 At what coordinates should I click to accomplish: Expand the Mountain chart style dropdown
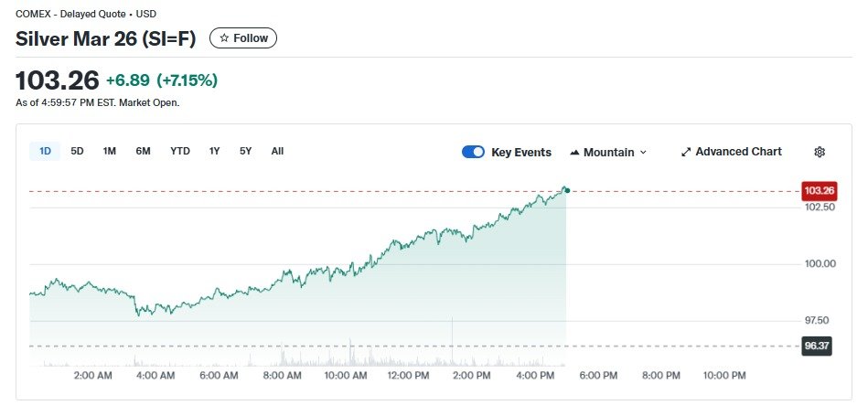click(x=643, y=153)
